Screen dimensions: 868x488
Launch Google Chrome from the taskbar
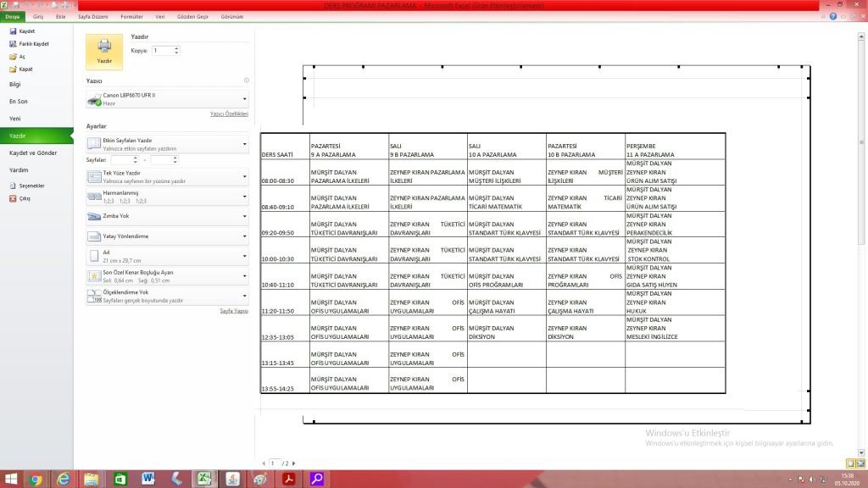[x=36, y=479]
